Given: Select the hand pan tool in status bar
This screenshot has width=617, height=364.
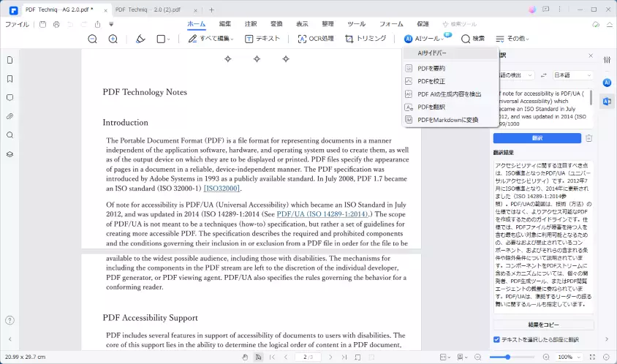Looking at the screenshot, I should coord(245,357).
